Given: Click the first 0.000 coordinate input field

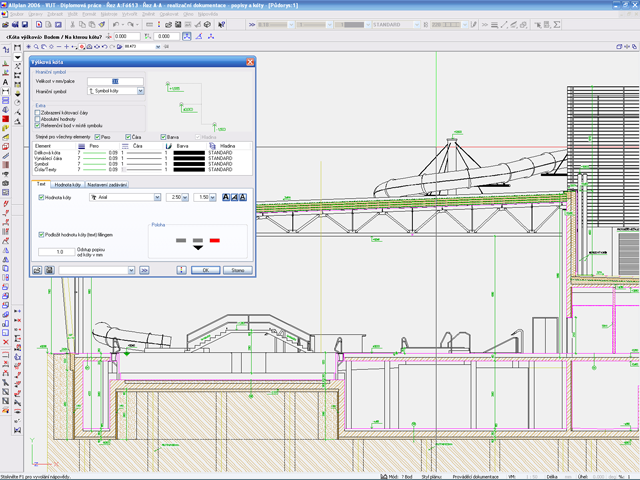Looking at the screenshot, I should pyautogui.click(x=127, y=36).
